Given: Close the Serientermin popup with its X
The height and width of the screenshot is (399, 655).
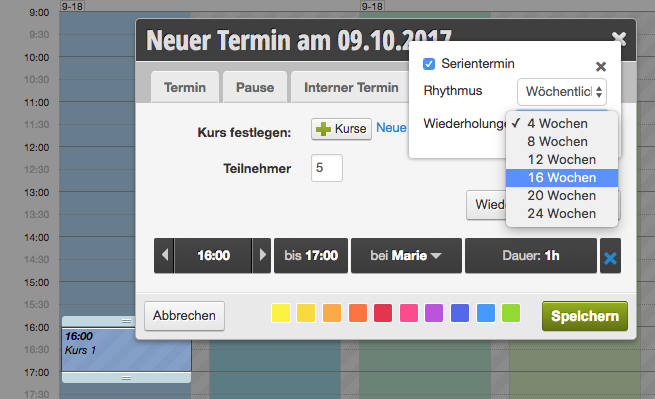Looking at the screenshot, I should [601, 66].
